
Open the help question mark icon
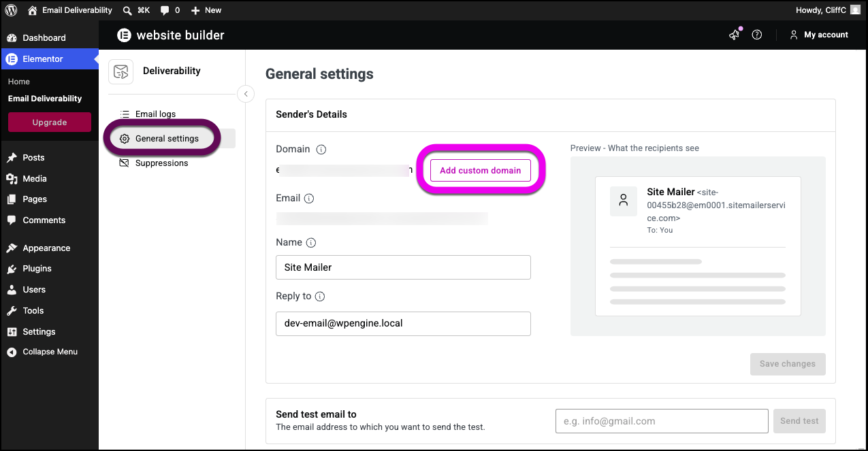(x=757, y=35)
